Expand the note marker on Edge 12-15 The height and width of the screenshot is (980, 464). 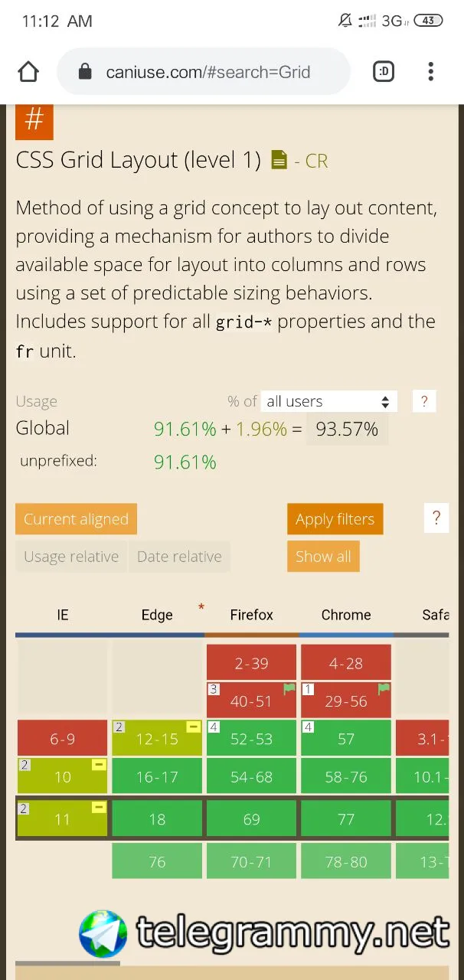194,727
